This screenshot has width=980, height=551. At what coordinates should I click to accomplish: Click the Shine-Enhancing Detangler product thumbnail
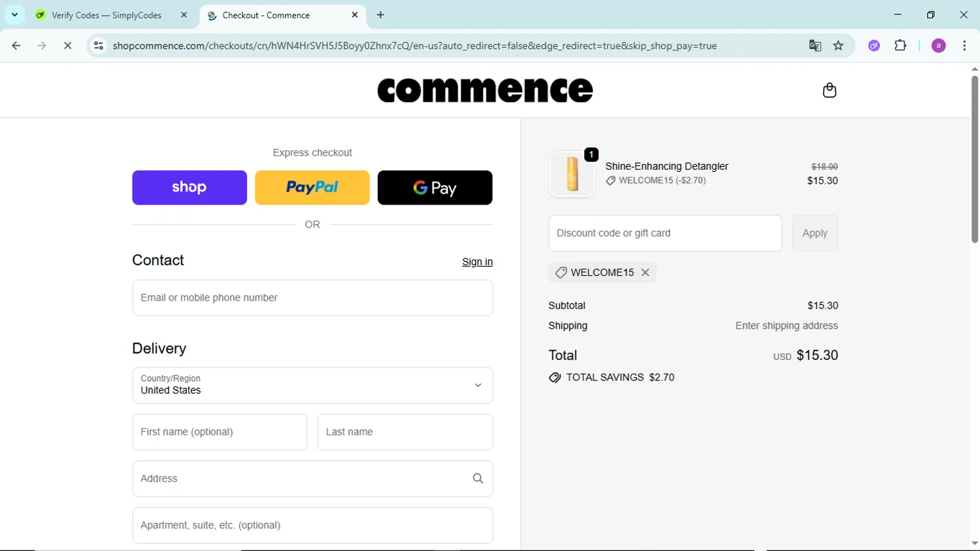(x=572, y=174)
